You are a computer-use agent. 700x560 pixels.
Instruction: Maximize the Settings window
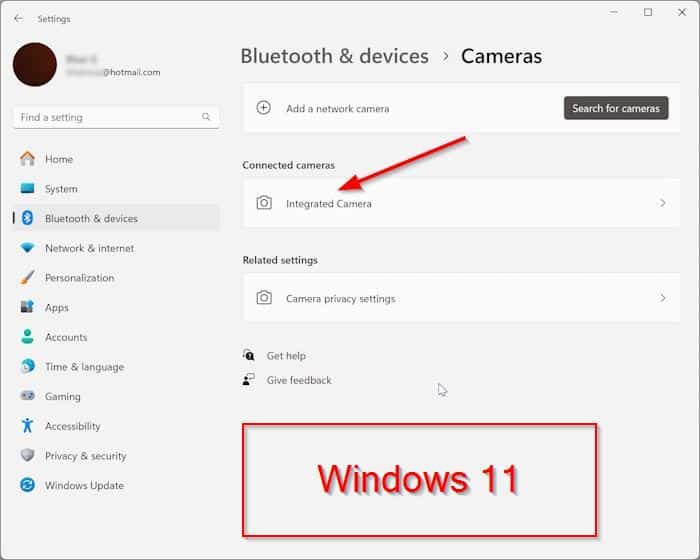648,12
